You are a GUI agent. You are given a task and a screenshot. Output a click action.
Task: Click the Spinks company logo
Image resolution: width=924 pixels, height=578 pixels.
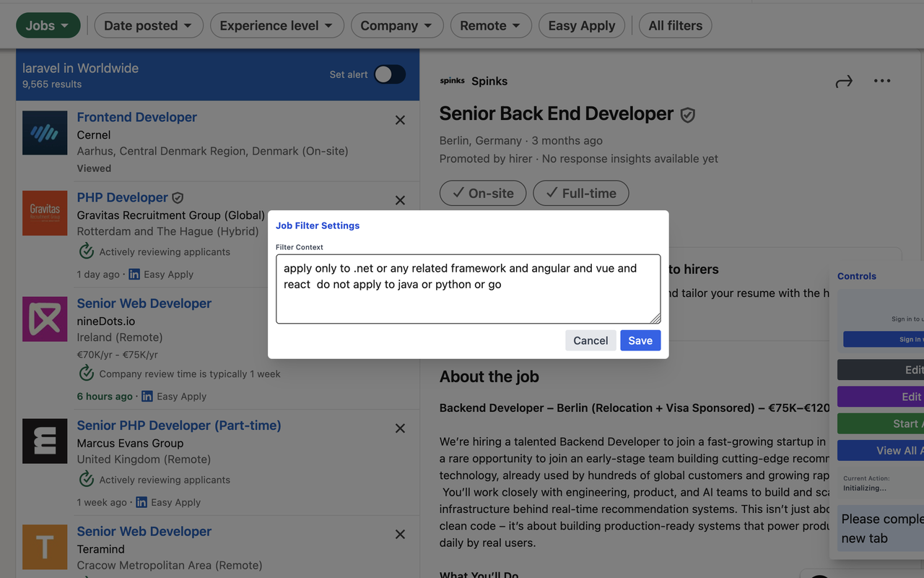(x=452, y=81)
